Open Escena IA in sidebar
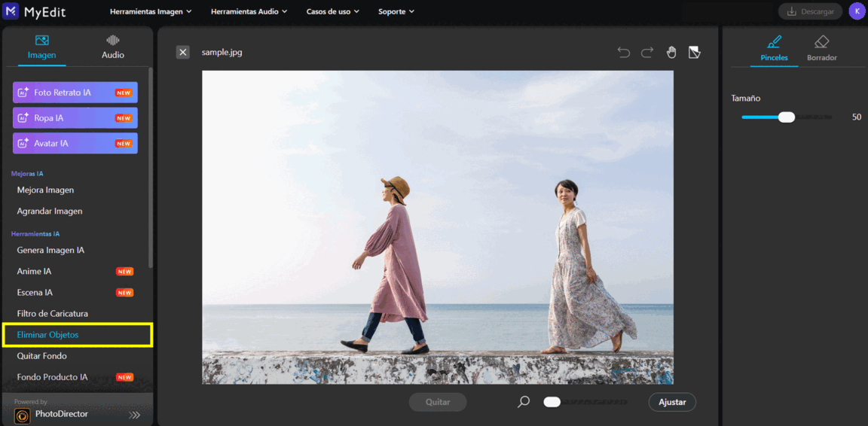This screenshot has width=868, height=426. click(35, 293)
